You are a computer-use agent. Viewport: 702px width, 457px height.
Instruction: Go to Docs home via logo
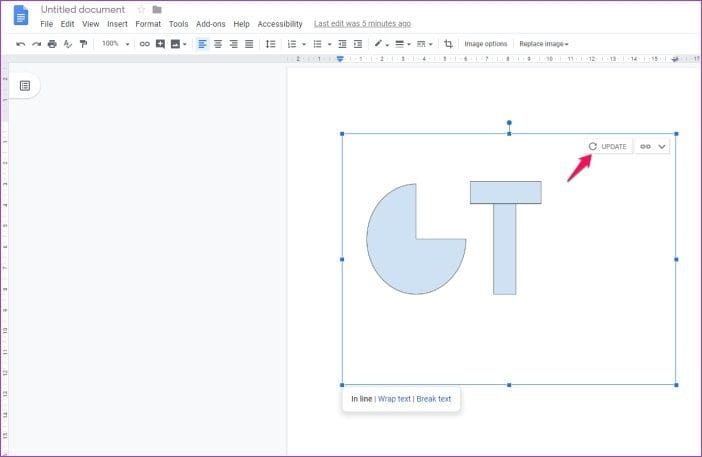[21, 15]
